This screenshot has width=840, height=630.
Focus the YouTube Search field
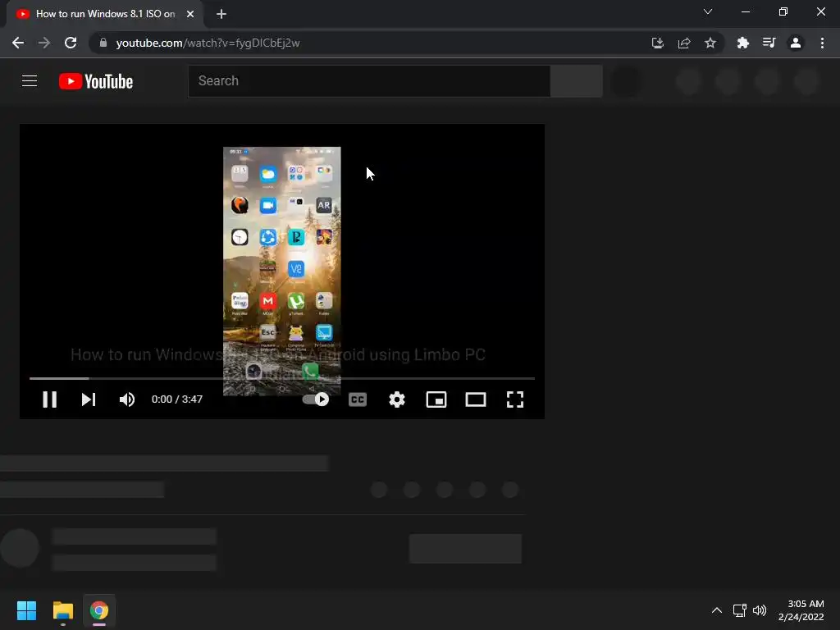(369, 81)
